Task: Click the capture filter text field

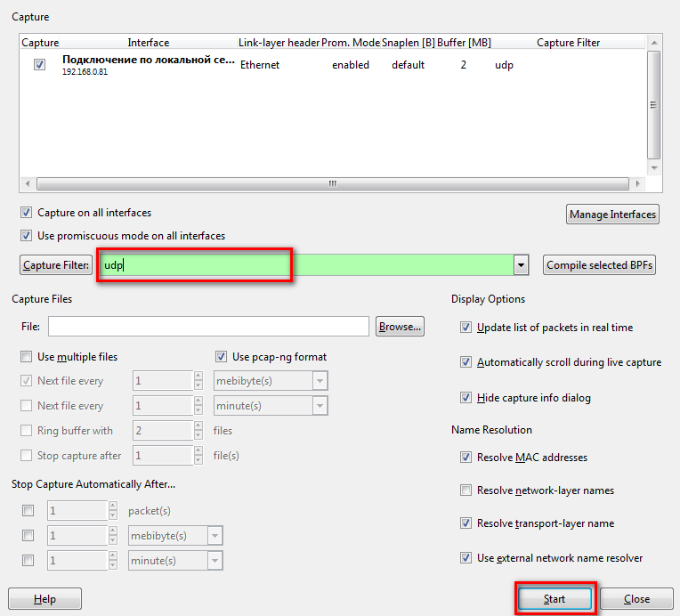Action: click(303, 265)
